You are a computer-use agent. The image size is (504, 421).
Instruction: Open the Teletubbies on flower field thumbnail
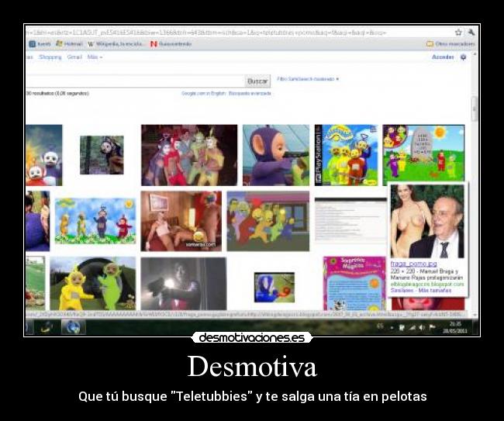95,221
